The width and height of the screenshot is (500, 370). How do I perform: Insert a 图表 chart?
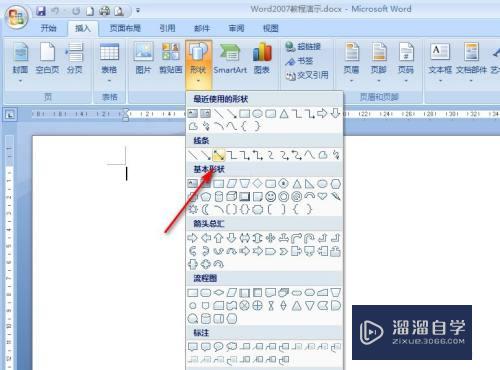pos(262,58)
